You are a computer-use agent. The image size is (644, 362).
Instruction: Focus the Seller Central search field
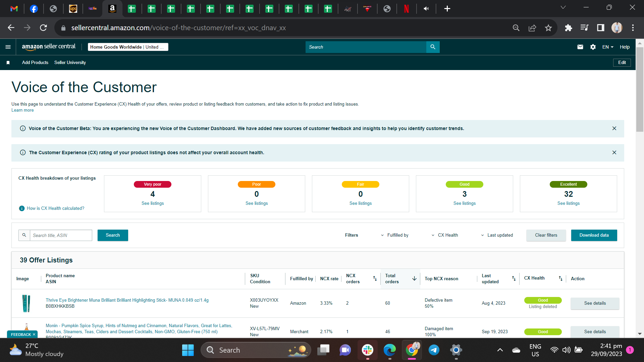pos(366,47)
